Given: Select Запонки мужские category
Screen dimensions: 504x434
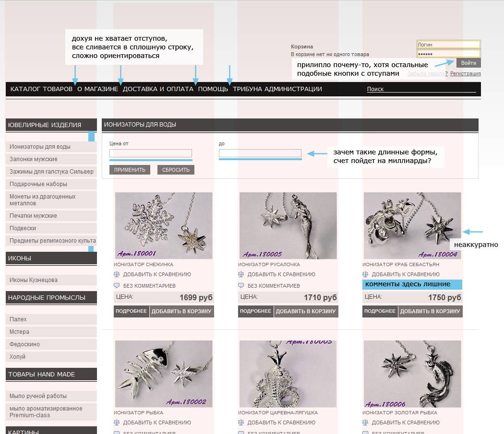Looking at the screenshot, I should click(x=51, y=159).
